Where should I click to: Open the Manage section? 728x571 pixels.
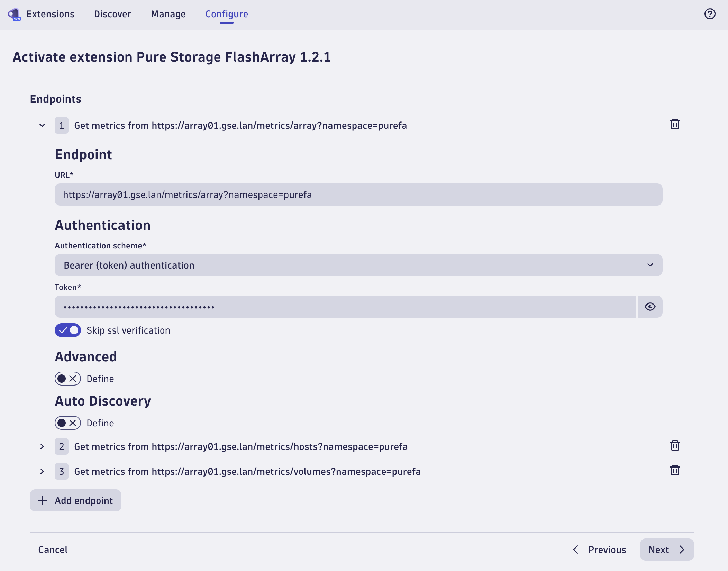click(168, 14)
